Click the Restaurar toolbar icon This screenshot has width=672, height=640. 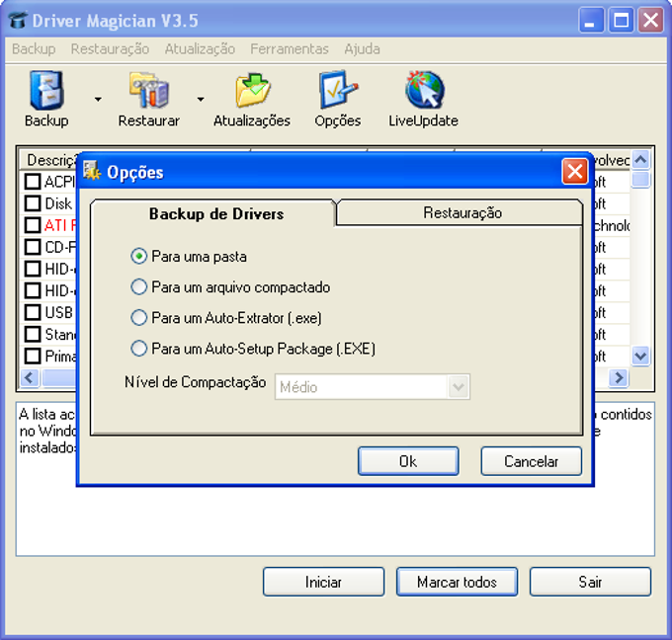149,91
